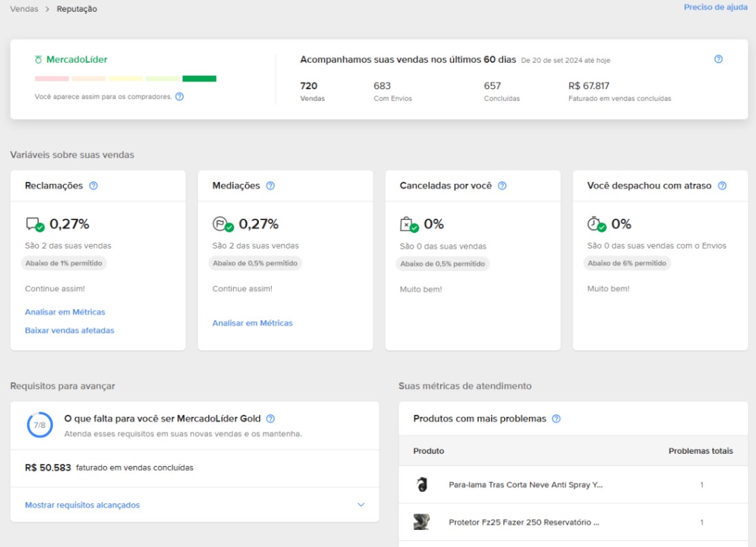Click the help icon beside Canceladas por você
This screenshot has height=547, width=756.
pos(502,186)
